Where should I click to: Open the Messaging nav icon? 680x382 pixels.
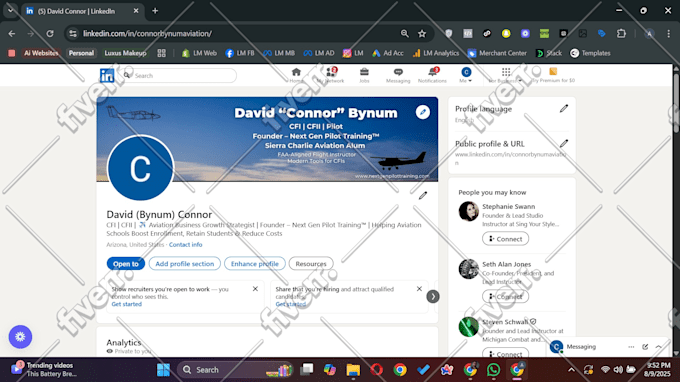[398, 72]
